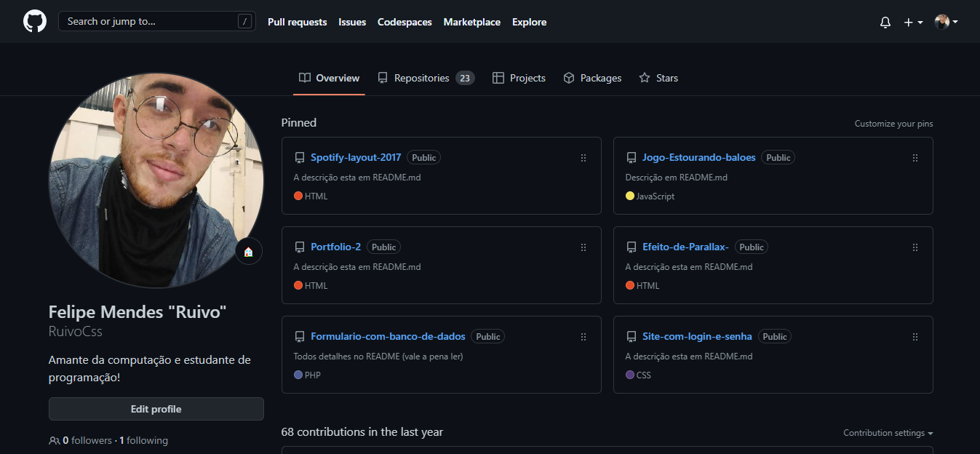
Task: Click the RuivoCss username text
Action: tap(76, 332)
